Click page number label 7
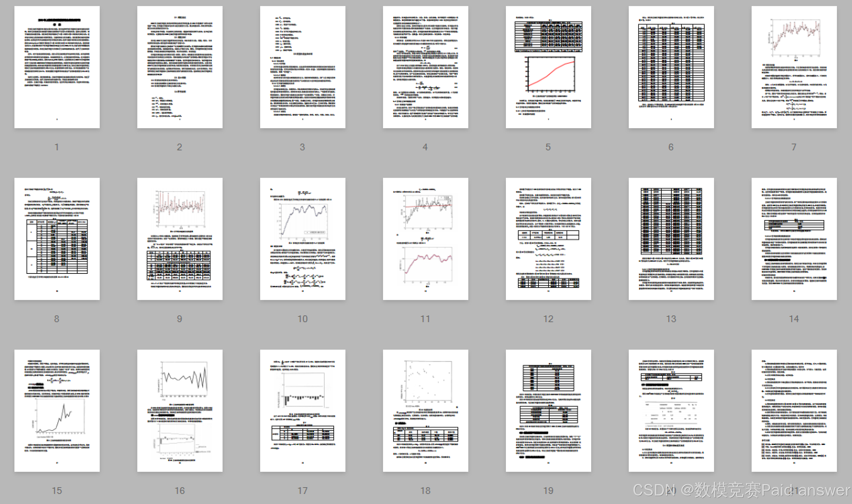The width and height of the screenshot is (852, 504). [794, 147]
